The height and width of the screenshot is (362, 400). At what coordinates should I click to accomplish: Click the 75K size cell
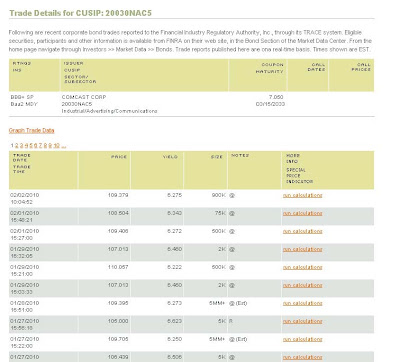point(220,213)
